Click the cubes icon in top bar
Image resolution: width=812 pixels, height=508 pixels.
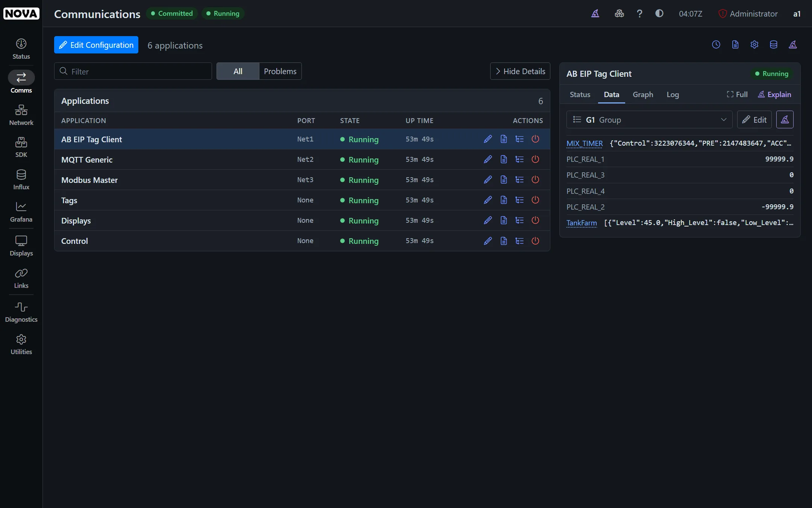click(619, 14)
